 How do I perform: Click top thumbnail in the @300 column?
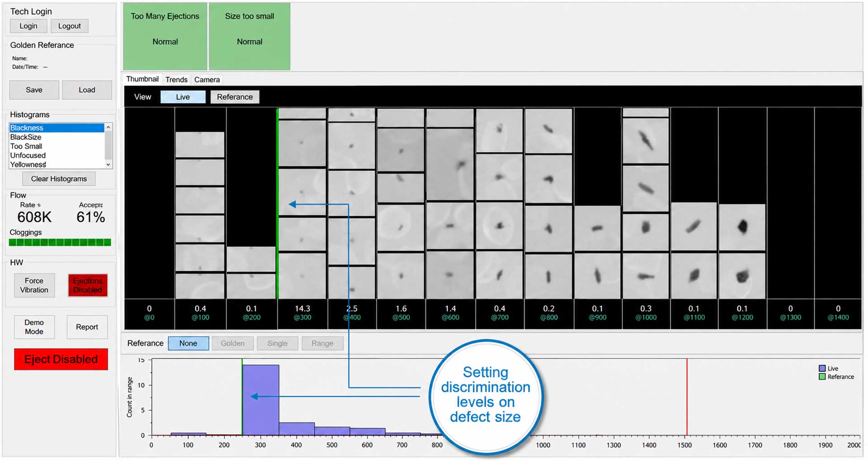(302, 114)
